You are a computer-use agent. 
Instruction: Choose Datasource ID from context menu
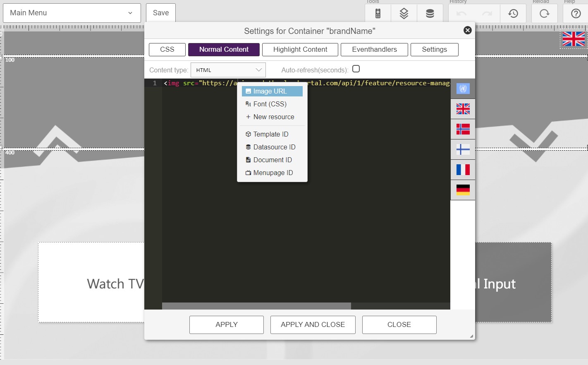pyautogui.click(x=272, y=147)
